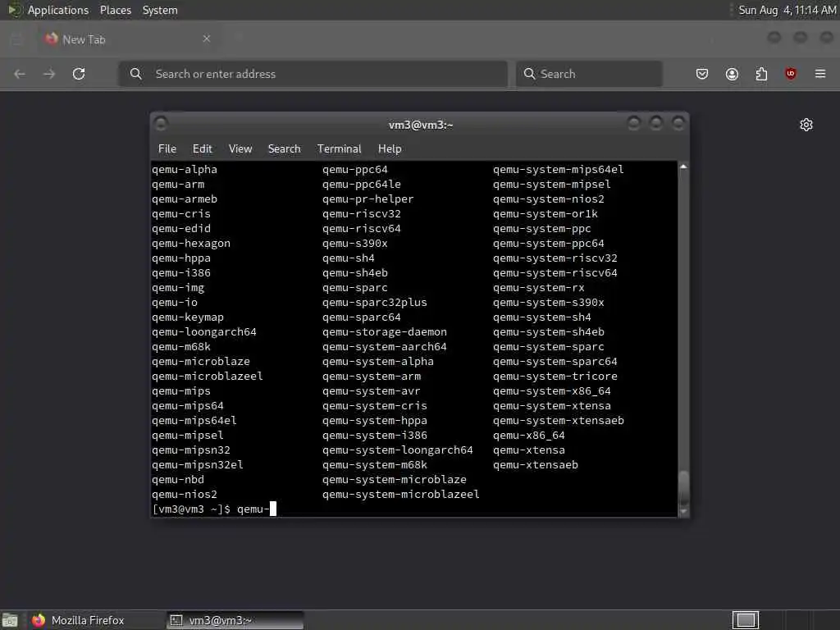Click the magnifier in the address bar

pyautogui.click(x=136, y=74)
